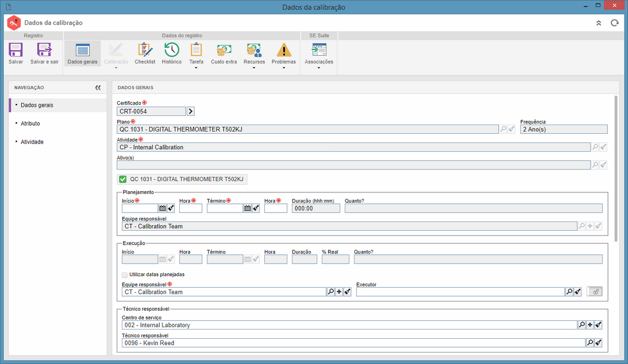
Task: Click the Executor input field
Action: click(x=461, y=292)
